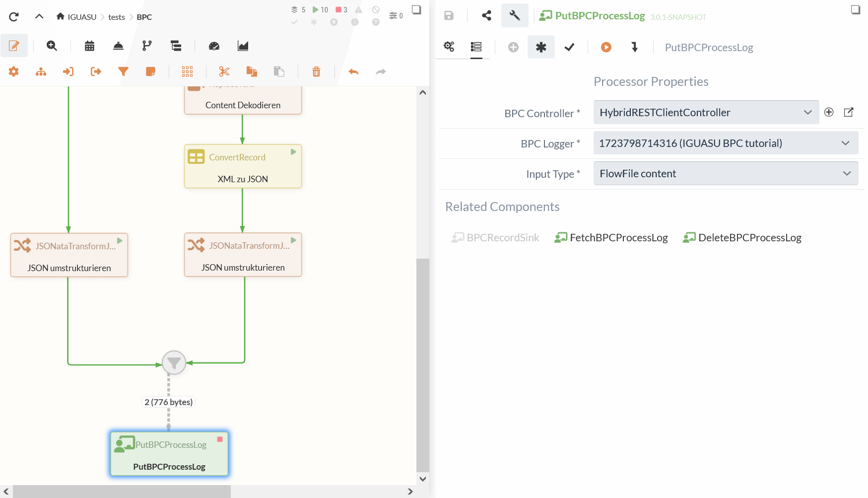Add a funnel from the toolbar
This screenshot has width=868, height=498.
pyautogui.click(x=123, y=71)
